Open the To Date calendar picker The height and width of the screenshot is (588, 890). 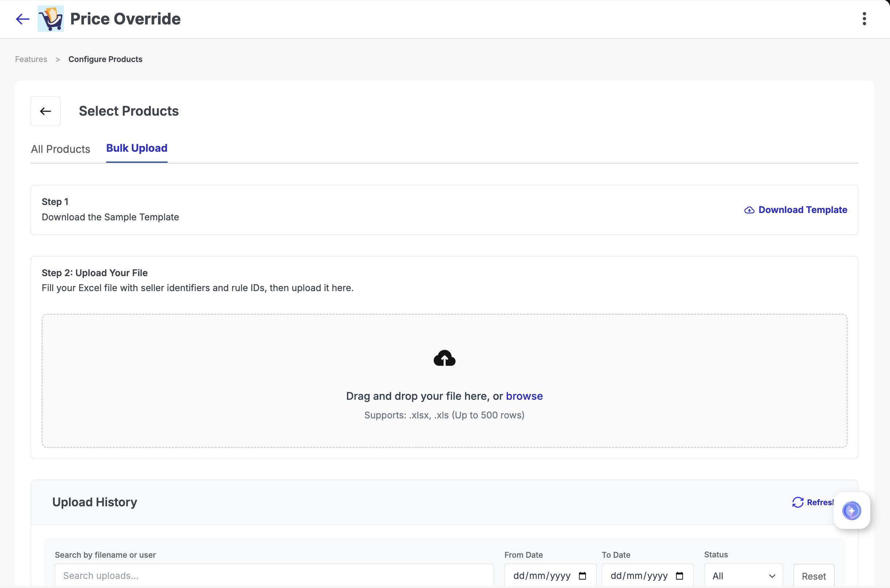[679, 576]
